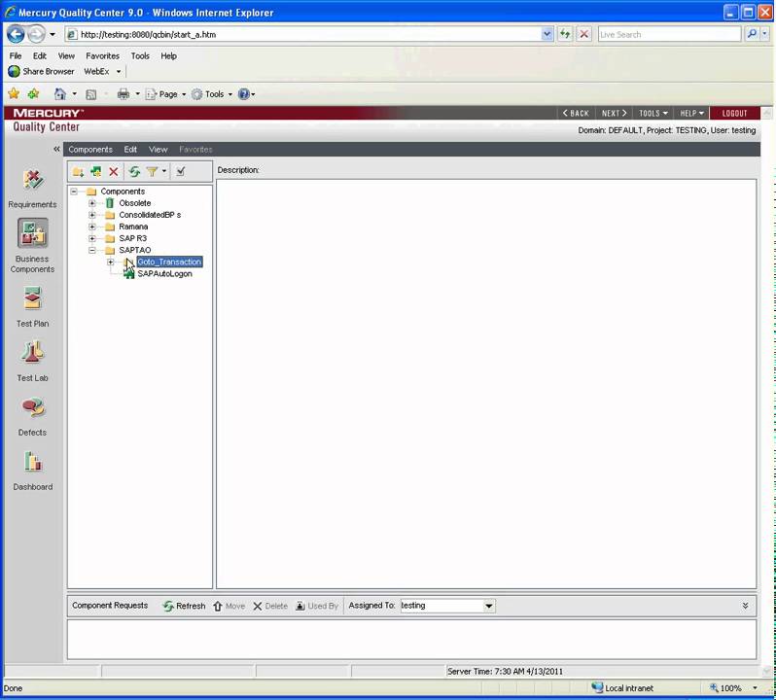Open the browser zoom level 100% control
This screenshot has height=700, width=776.
click(733, 688)
